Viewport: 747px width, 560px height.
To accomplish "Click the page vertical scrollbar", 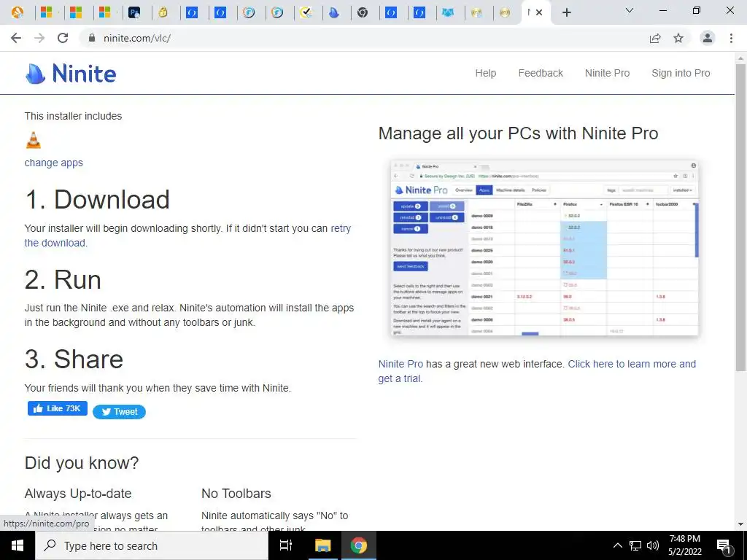I will 741,217.
